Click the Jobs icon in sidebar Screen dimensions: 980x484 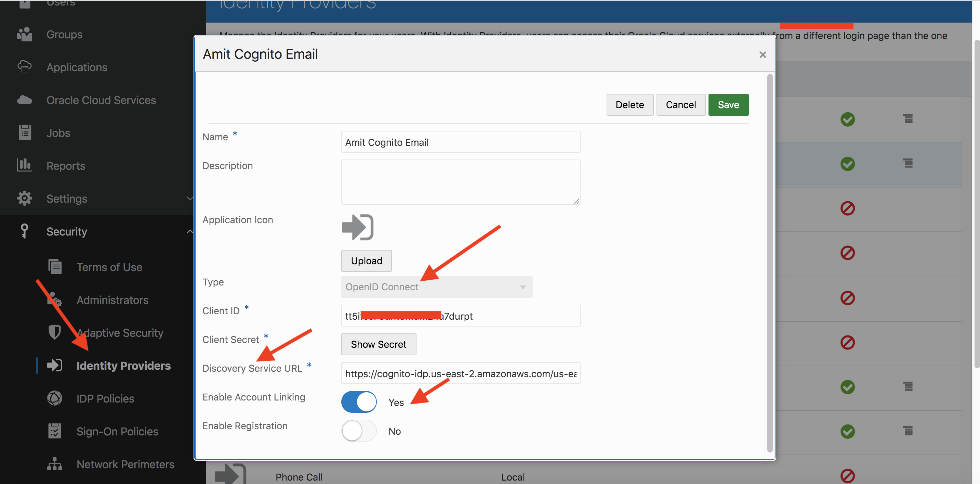click(x=25, y=132)
